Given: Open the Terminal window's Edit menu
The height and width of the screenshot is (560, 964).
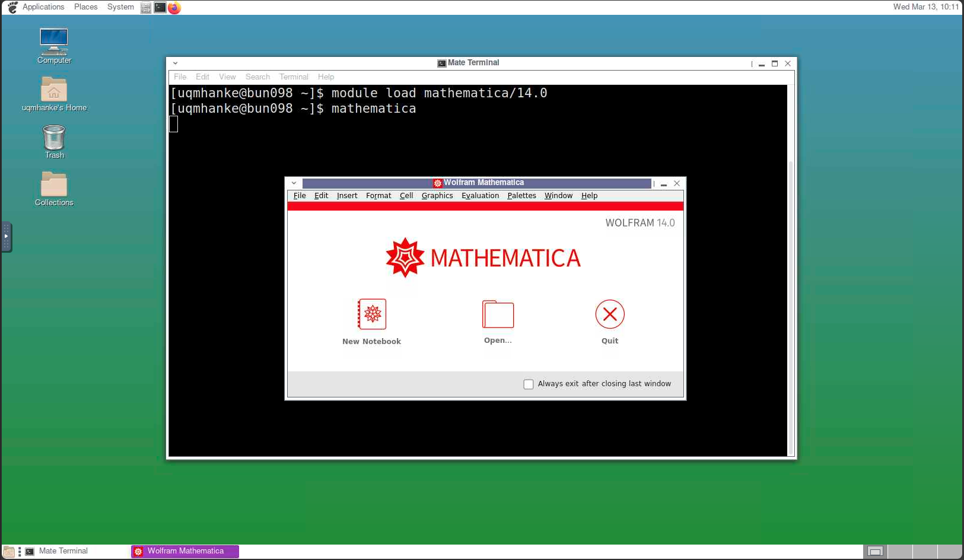Looking at the screenshot, I should [202, 77].
